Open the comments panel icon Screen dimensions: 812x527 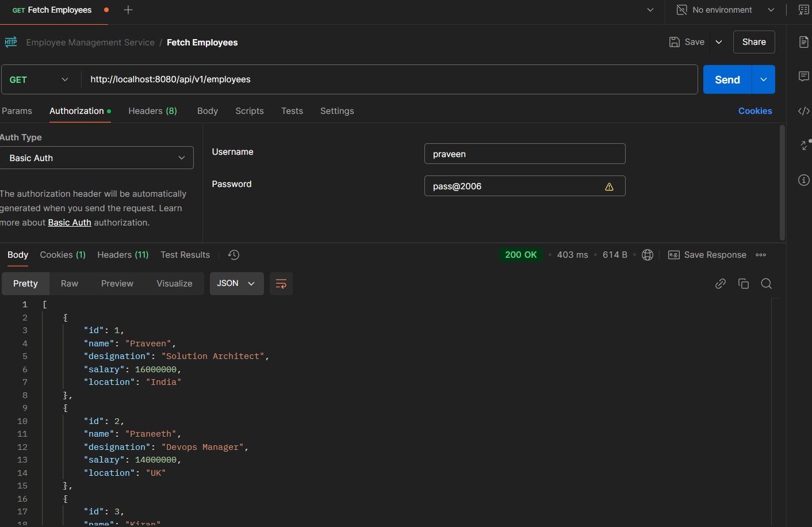click(804, 77)
